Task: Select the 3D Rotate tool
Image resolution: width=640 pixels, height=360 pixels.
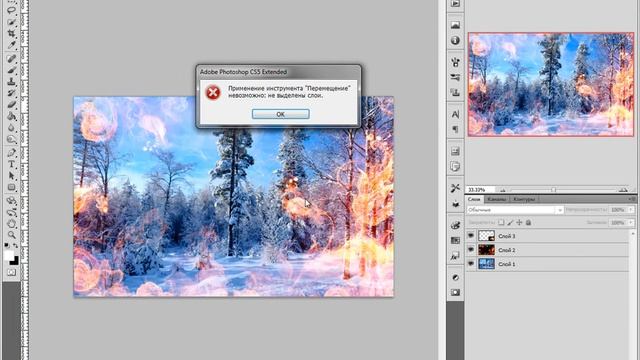Action: click(x=11, y=201)
